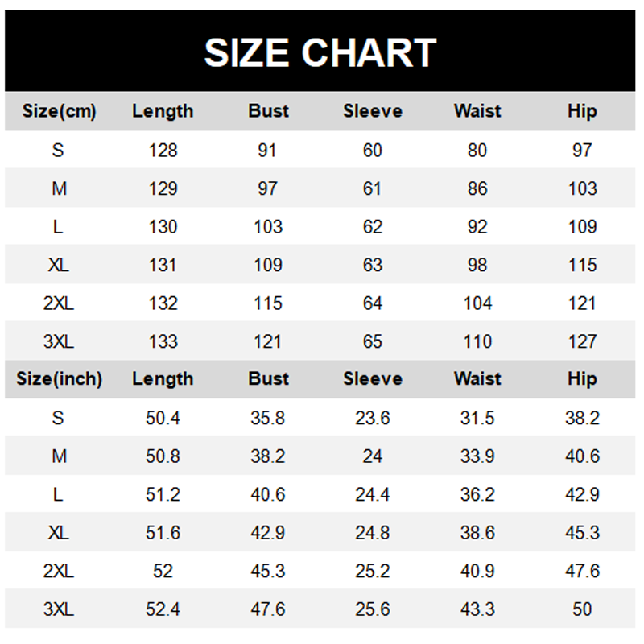The width and height of the screenshot is (644, 644).
Task: Click the 127 hip value for 3XL
Action: [x=581, y=341]
